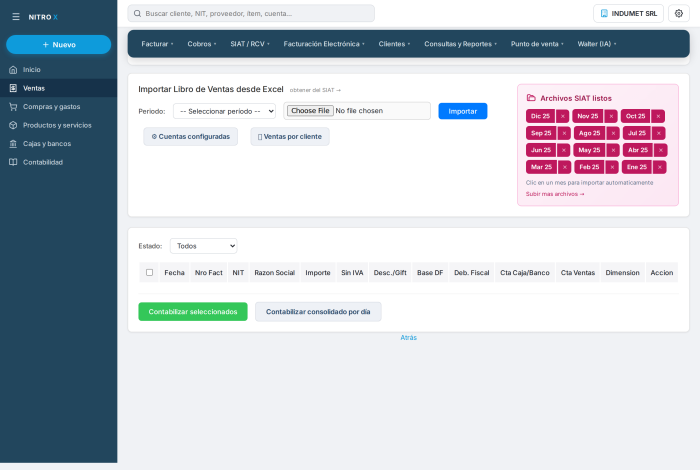Remove the Jul 25 SIAT file
The height and width of the screenshot is (470, 700).
[x=658, y=133]
